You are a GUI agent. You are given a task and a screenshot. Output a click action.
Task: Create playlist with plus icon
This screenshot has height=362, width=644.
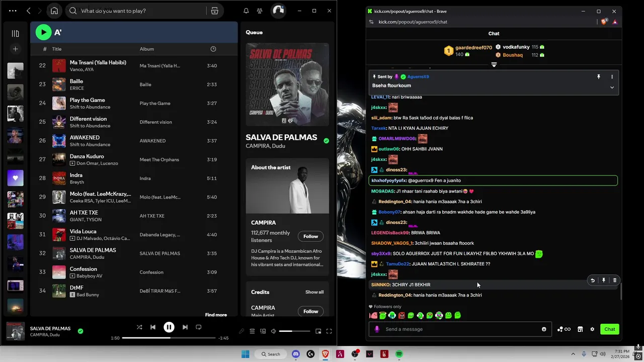tap(15, 49)
